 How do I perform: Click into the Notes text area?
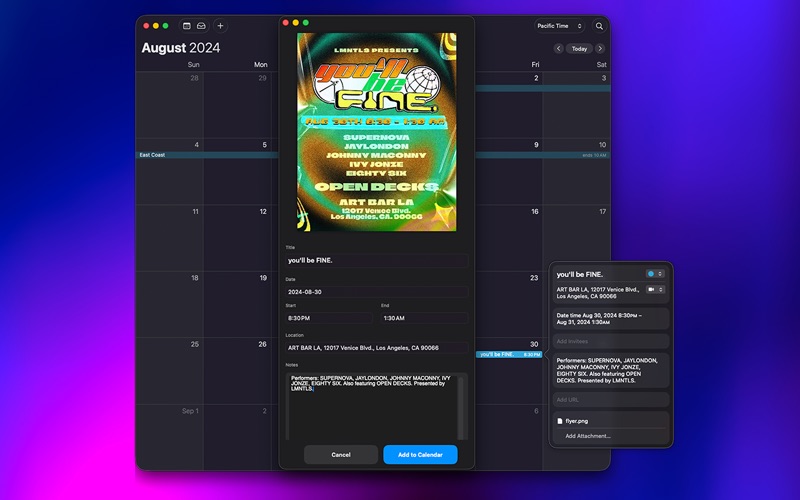pyautogui.click(x=372, y=407)
